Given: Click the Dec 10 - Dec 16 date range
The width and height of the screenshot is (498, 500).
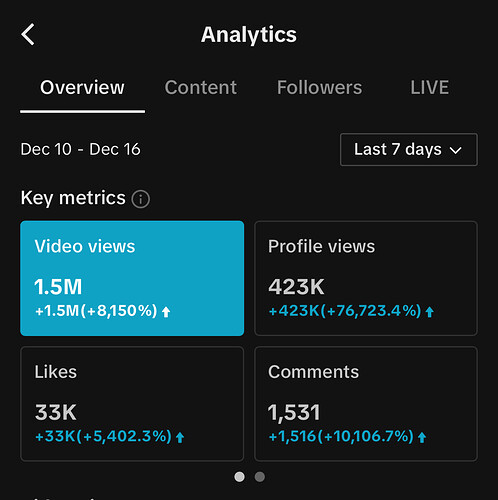Looking at the screenshot, I should pyautogui.click(x=80, y=149).
